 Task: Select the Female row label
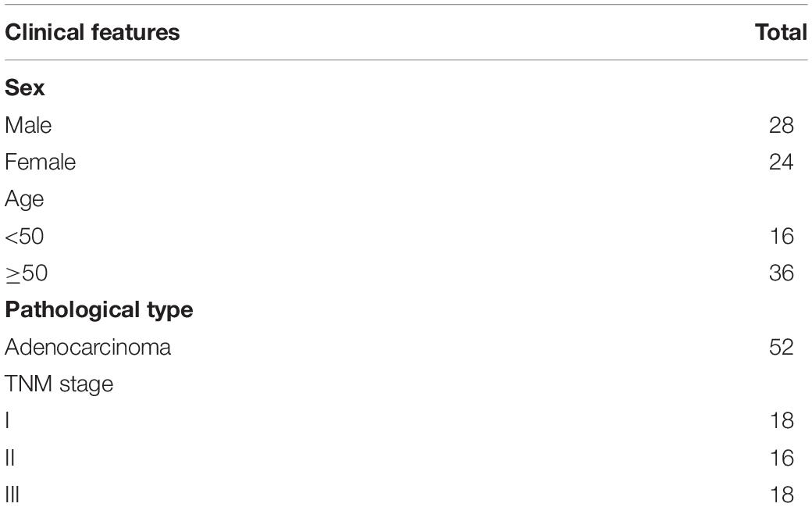(41, 162)
